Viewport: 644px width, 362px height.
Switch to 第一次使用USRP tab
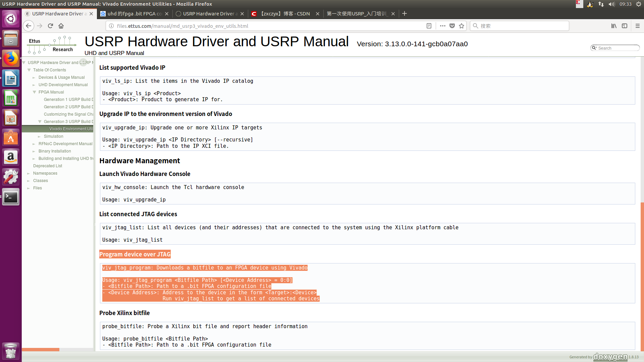tap(361, 13)
